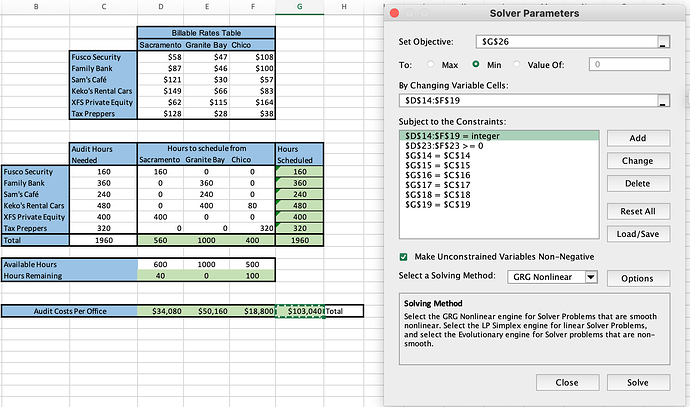Select the Value Of radio button
This screenshot has height=407, width=690.
tap(517, 64)
